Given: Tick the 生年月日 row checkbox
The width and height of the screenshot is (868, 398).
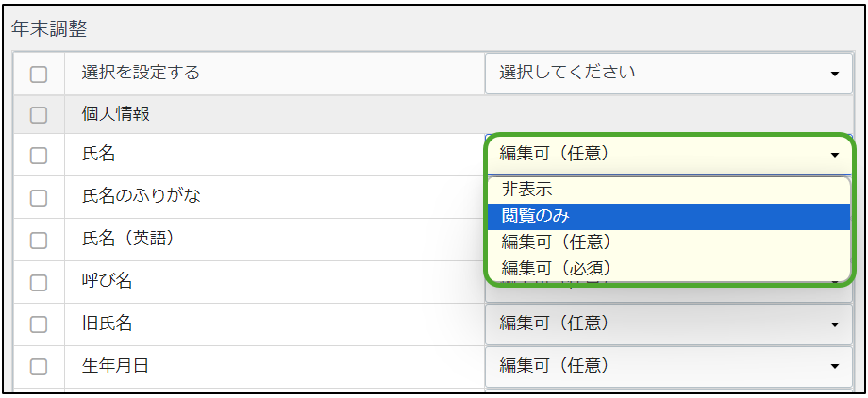Looking at the screenshot, I should [38, 367].
